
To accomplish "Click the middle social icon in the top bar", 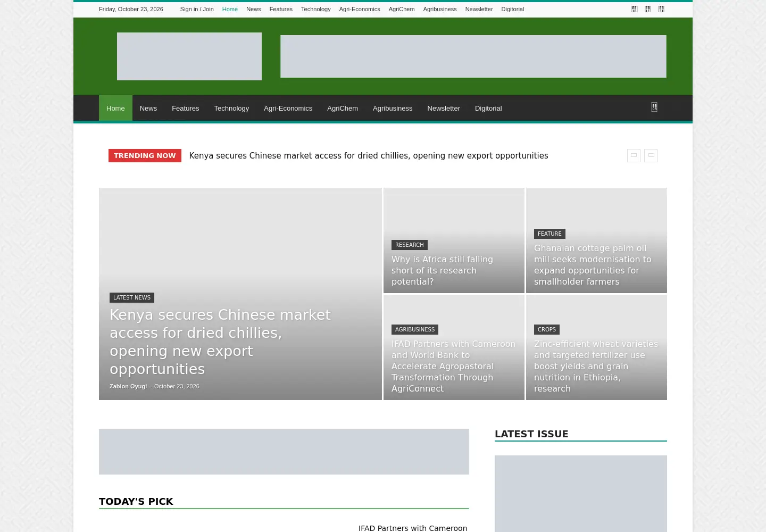I will (647, 9).
